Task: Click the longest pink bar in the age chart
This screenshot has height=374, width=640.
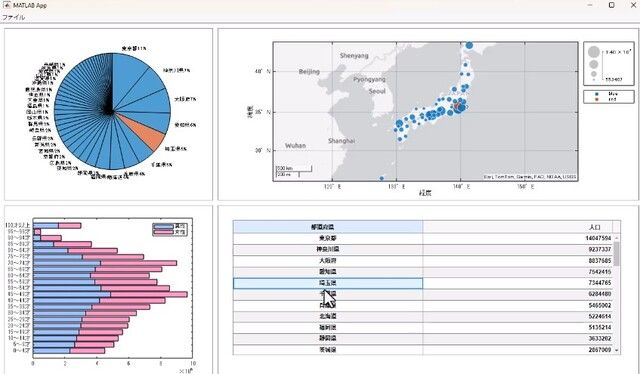Action: 149,294
